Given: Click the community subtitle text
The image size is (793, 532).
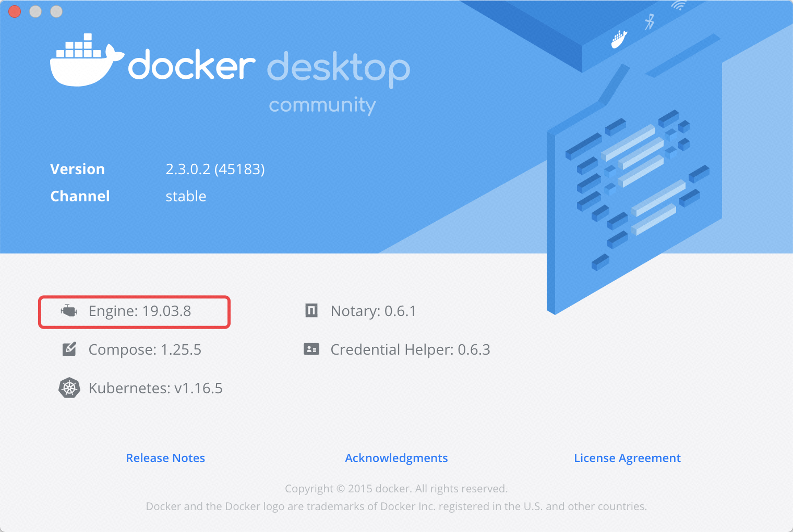Looking at the screenshot, I should [322, 105].
